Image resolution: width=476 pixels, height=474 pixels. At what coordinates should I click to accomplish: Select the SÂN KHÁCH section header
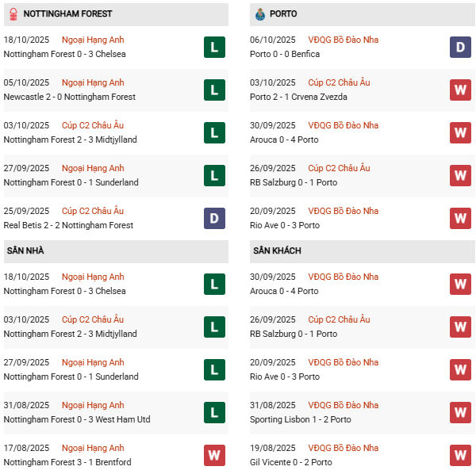coord(277,250)
